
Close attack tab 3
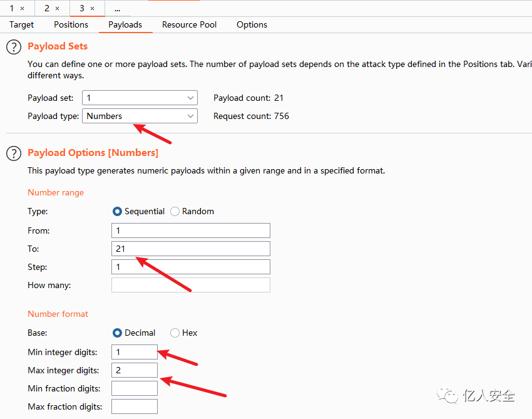click(x=92, y=9)
